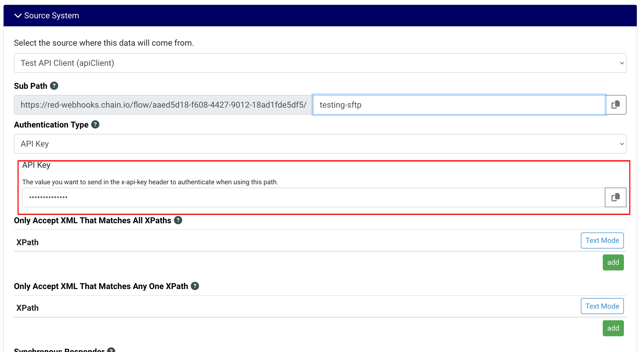
Task: Collapse the Source System section chevron
Action: (18, 16)
